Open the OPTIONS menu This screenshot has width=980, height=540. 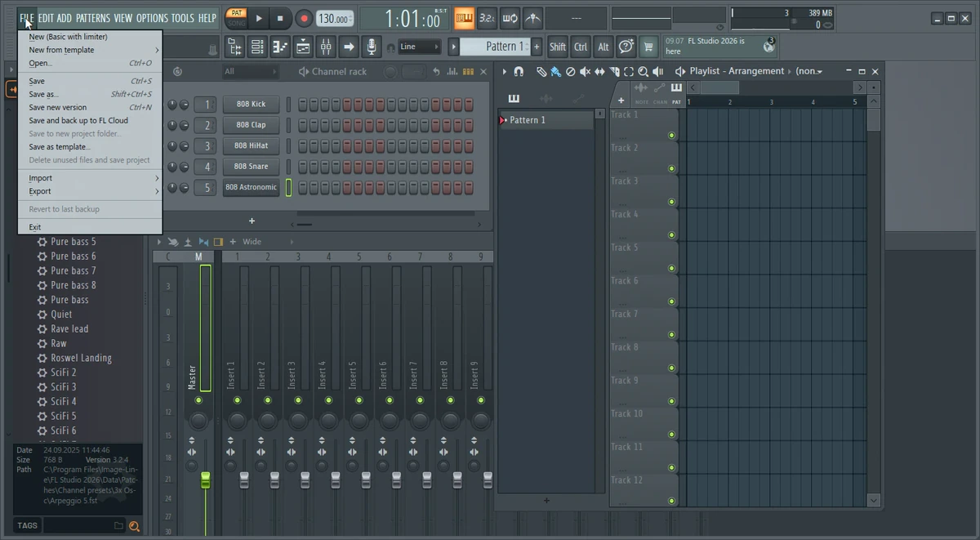pos(152,18)
